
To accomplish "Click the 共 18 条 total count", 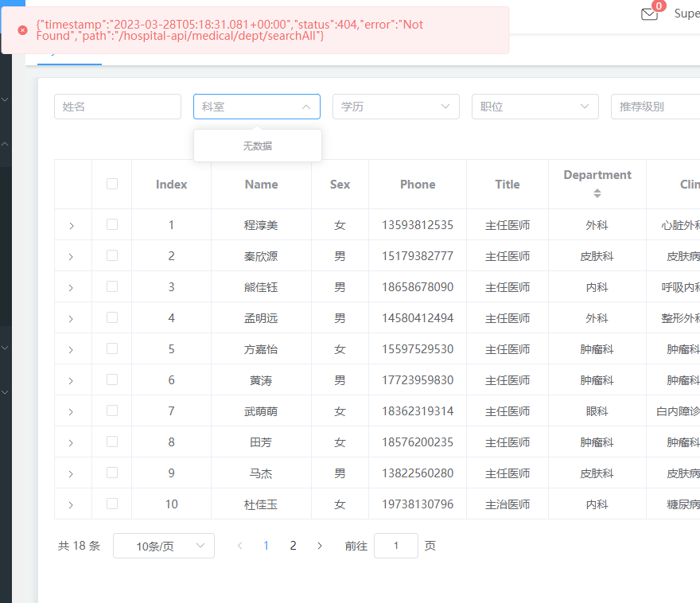I will (x=79, y=546).
